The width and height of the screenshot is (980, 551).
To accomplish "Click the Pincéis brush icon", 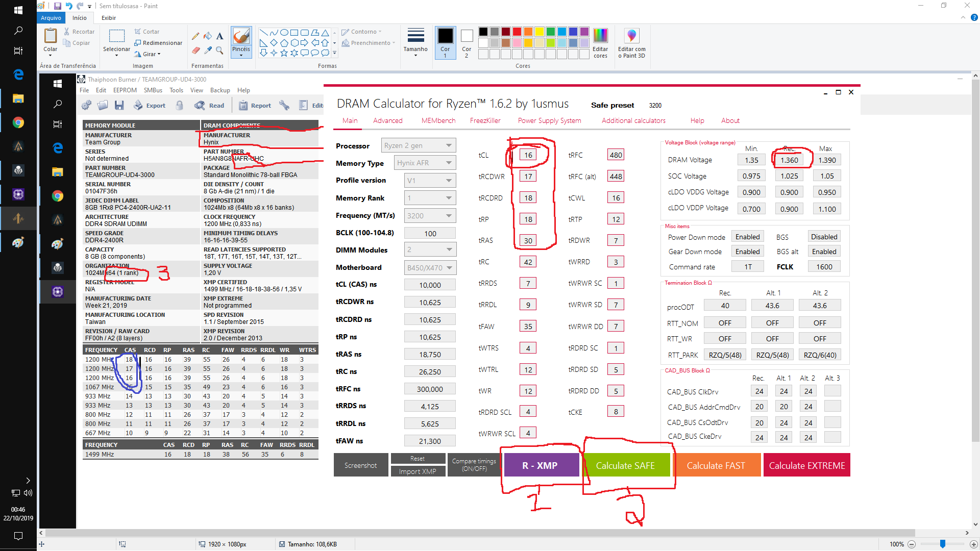I will click(241, 36).
